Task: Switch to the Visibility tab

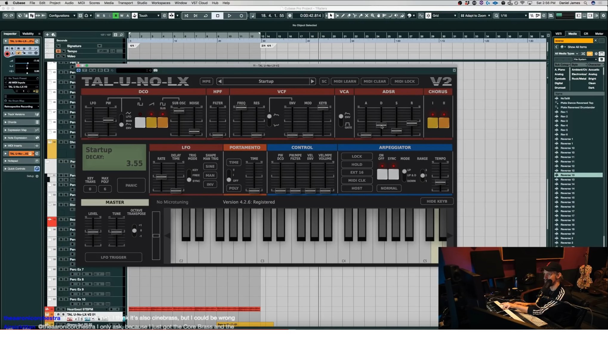Action: pyautogui.click(x=28, y=34)
